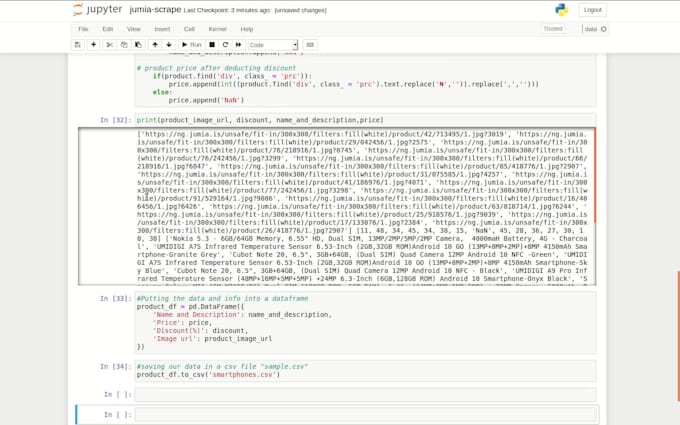Open the Kernel menu
Screen dimensions: 680x425
pos(217,29)
